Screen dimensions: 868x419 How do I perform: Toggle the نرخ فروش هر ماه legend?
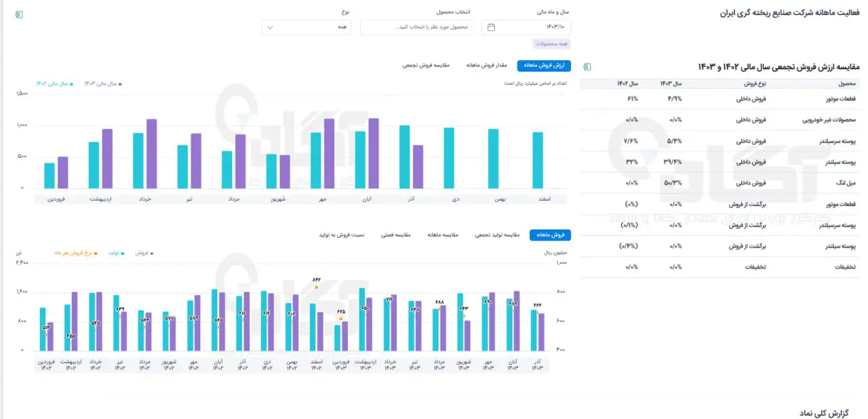[76, 252]
